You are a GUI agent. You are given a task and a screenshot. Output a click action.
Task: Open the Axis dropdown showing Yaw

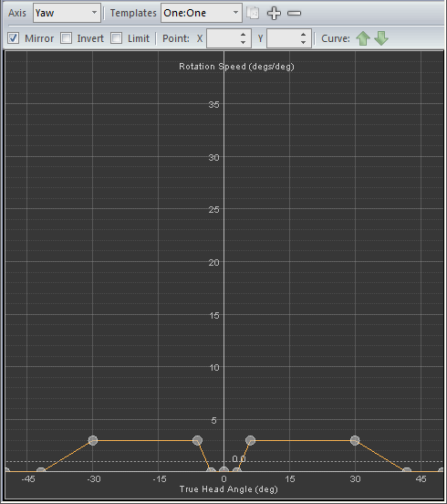click(x=67, y=13)
